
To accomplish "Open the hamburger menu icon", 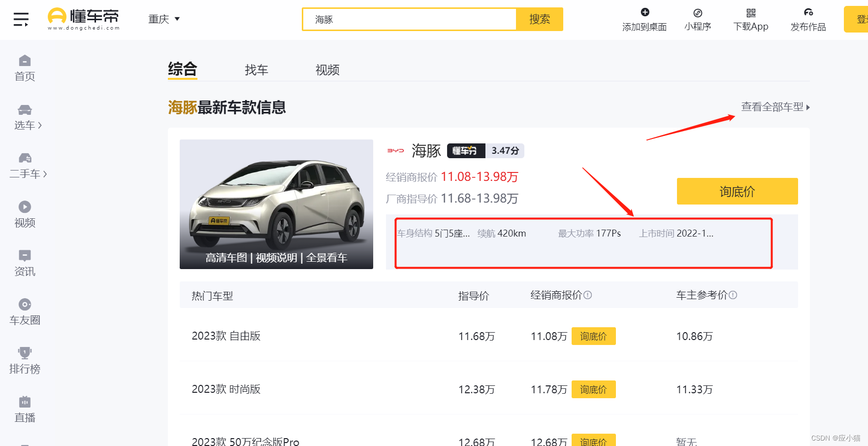I will (21, 19).
